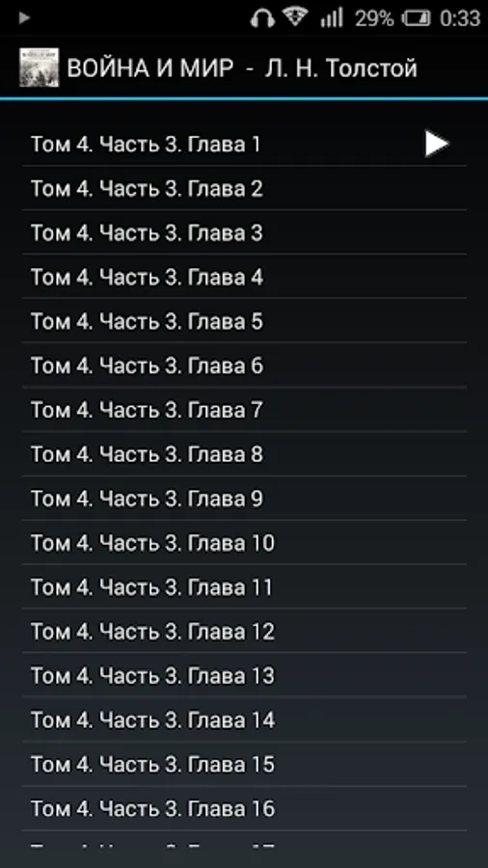Image resolution: width=488 pixels, height=868 pixels.
Task: Tap the small play notification icon
Action: 24,18
